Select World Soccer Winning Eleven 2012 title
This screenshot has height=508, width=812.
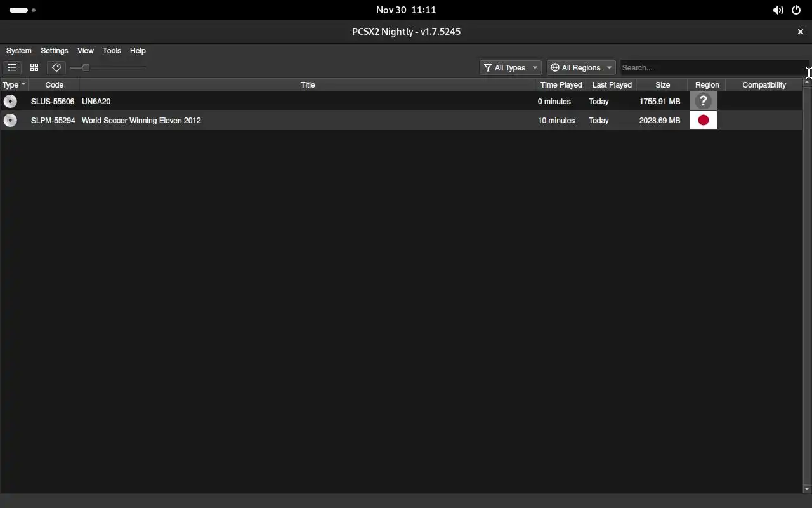pos(141,121)
